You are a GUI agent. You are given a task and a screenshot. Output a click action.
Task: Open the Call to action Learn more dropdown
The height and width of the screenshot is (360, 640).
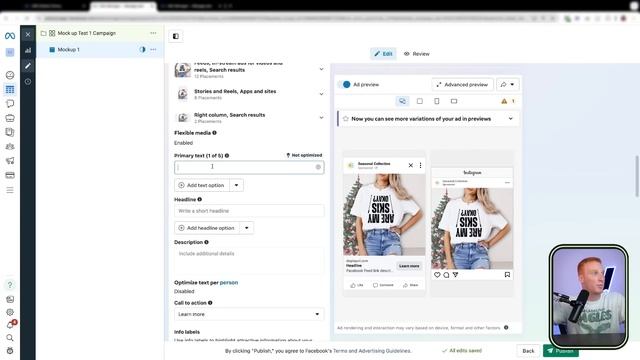[x=249, y=314]
